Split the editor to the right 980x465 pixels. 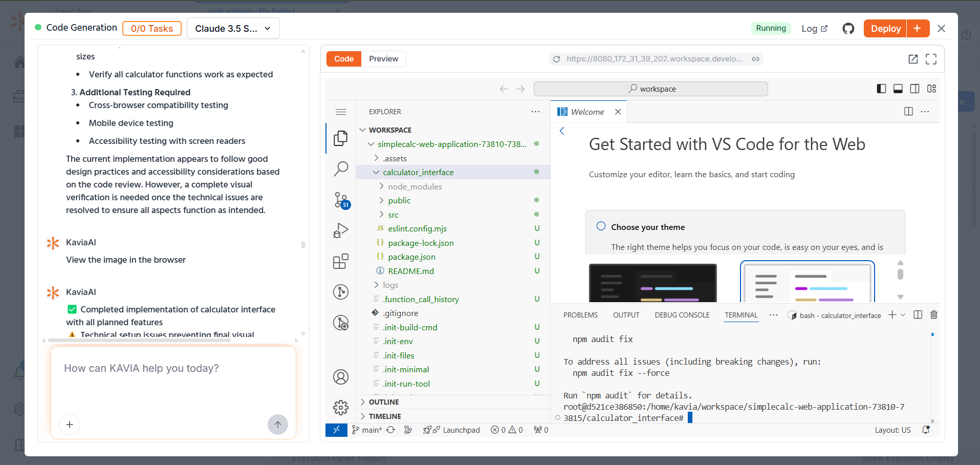coord(909,112)
